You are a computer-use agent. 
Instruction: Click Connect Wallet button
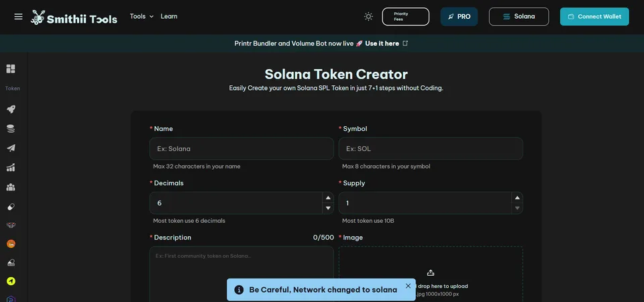(x=594, y=16)
